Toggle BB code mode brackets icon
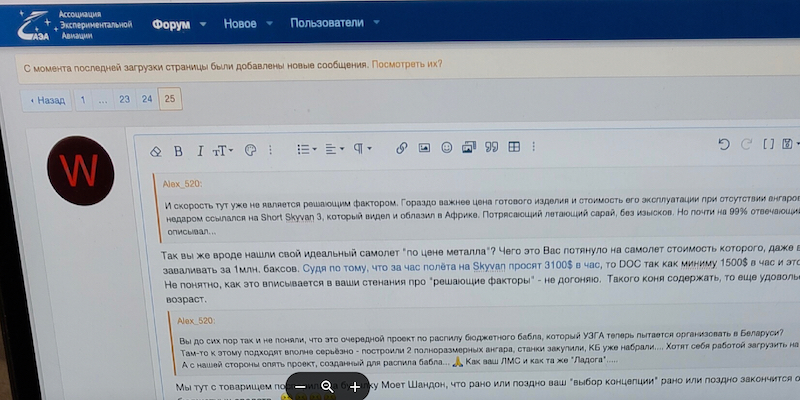This screenshot has width=800, height=400. pos(768,145)
